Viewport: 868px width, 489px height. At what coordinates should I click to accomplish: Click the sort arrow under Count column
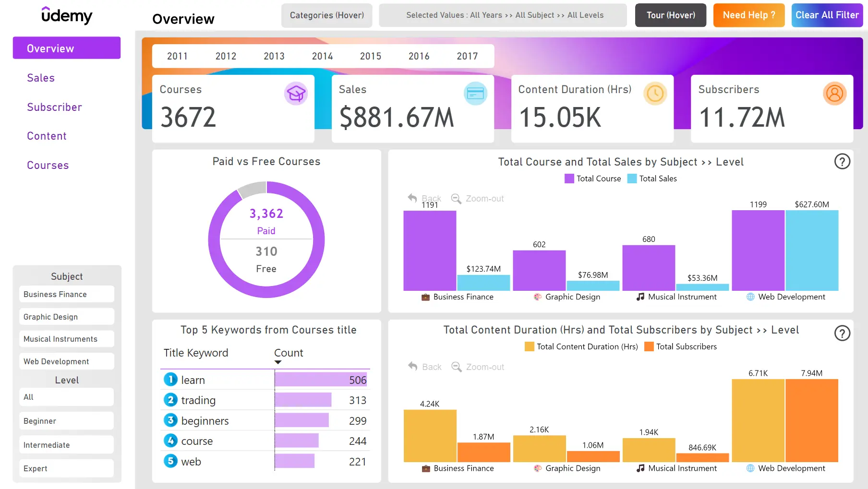click(x=277, y=362)
